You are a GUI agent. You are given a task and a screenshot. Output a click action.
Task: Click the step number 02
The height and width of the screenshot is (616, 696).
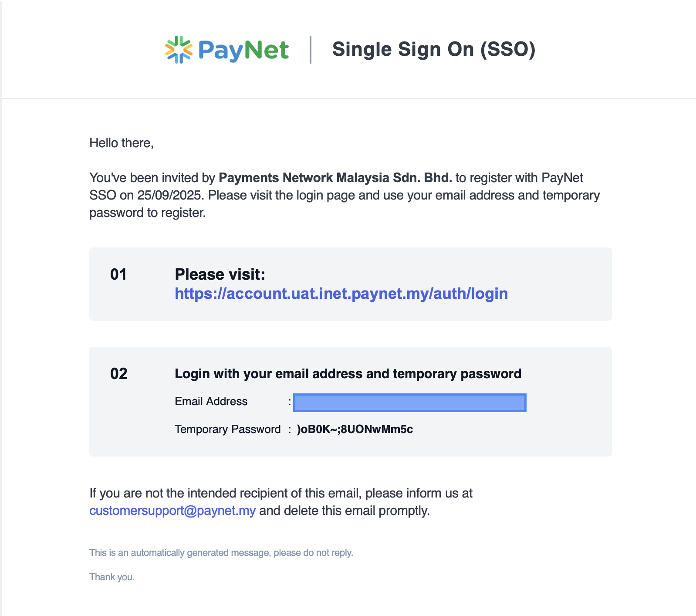(119, 374)
